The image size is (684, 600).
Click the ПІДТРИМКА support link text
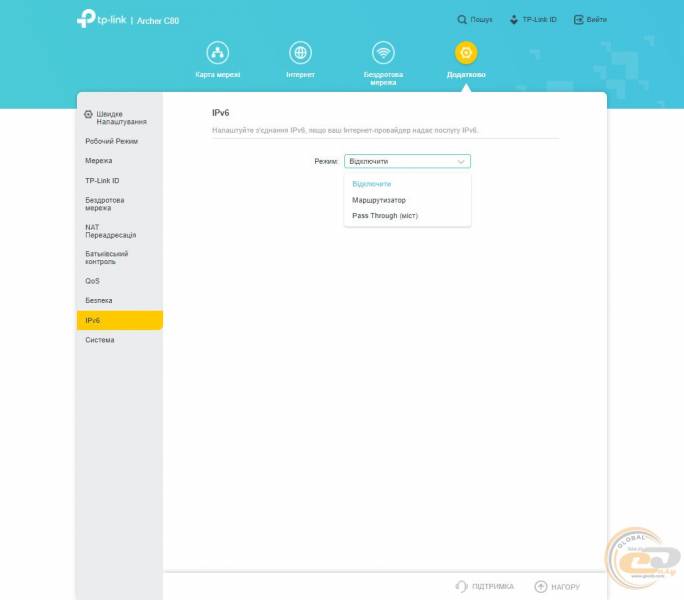coord(492,586)
